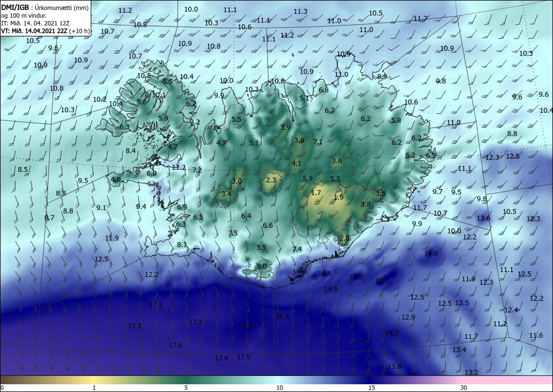This screenshot has height=392, width=553.
Task: Click the map value "11.3" along the top
Action: pyautogui.click(x=300, y=12)
